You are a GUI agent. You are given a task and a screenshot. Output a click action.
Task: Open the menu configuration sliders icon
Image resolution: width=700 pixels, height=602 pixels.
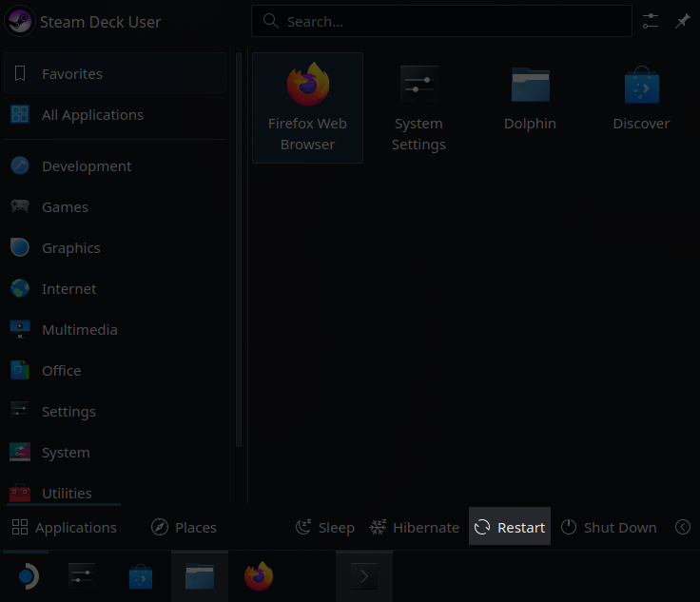coord(651,21)
